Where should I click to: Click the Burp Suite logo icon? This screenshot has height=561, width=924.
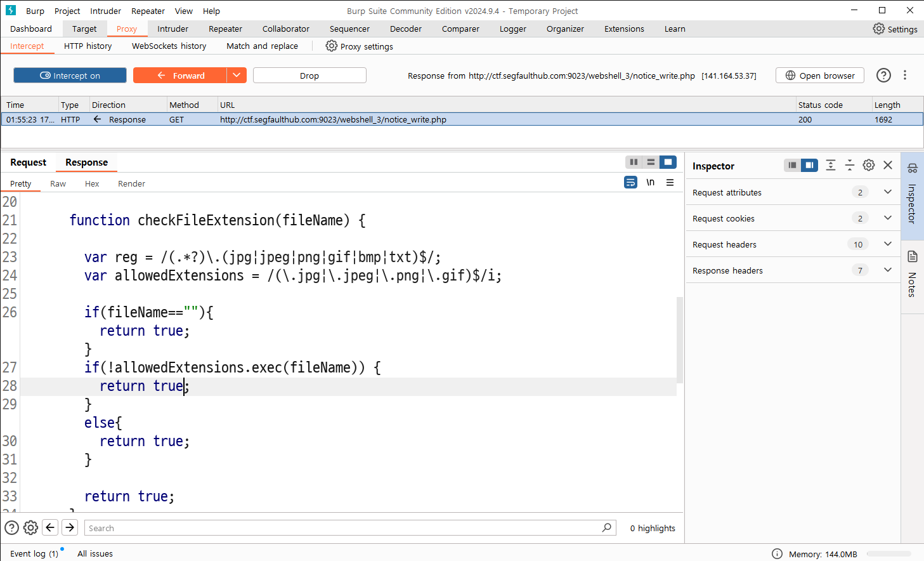click(x=11, y=10)
